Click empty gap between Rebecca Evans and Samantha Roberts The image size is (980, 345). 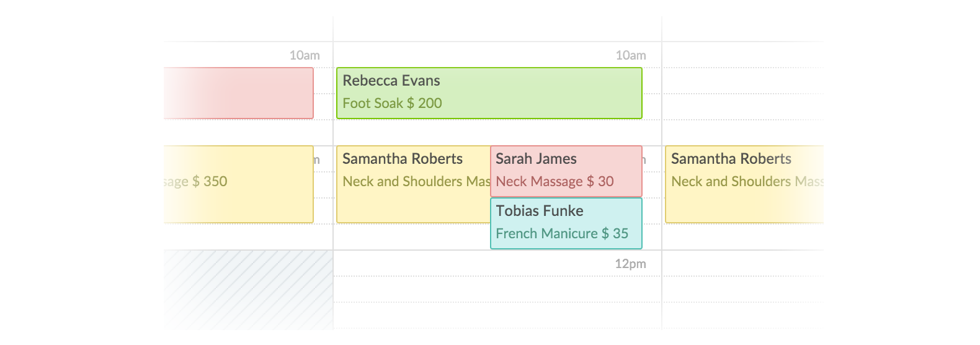click(490, 132)
